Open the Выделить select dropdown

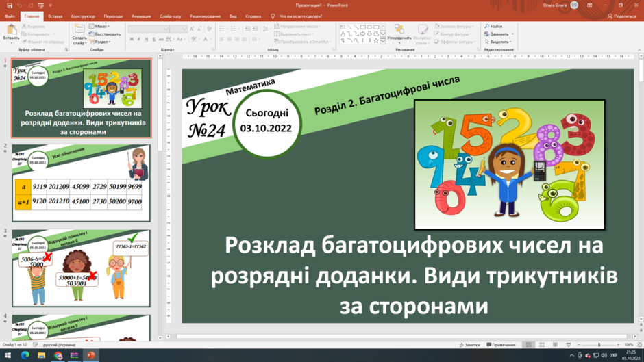(498, 42)
